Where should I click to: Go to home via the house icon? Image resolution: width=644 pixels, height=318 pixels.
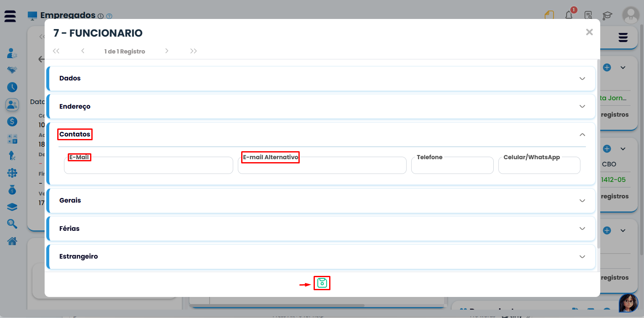[x=12, y=241]
